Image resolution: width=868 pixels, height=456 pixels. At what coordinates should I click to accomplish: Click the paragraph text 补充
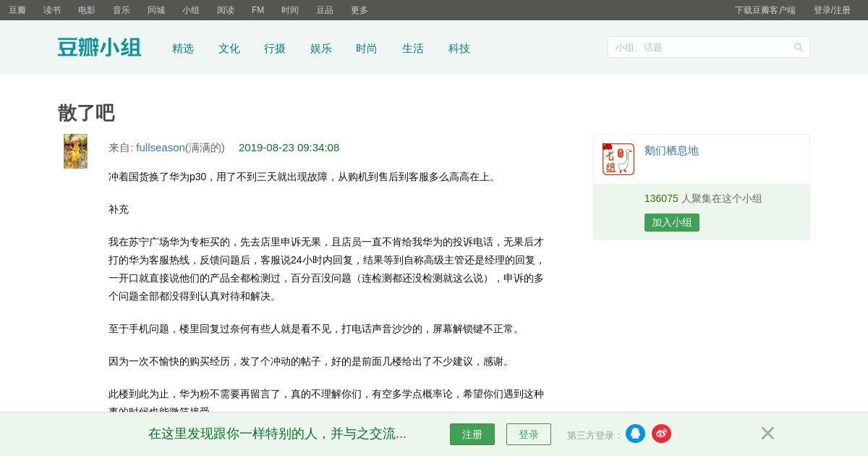point(119,209)
